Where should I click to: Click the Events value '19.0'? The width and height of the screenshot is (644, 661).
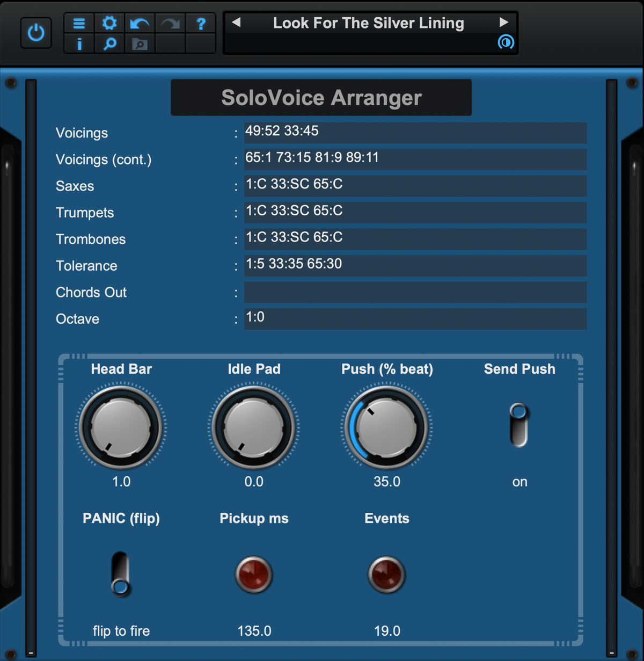coord(387,631)
